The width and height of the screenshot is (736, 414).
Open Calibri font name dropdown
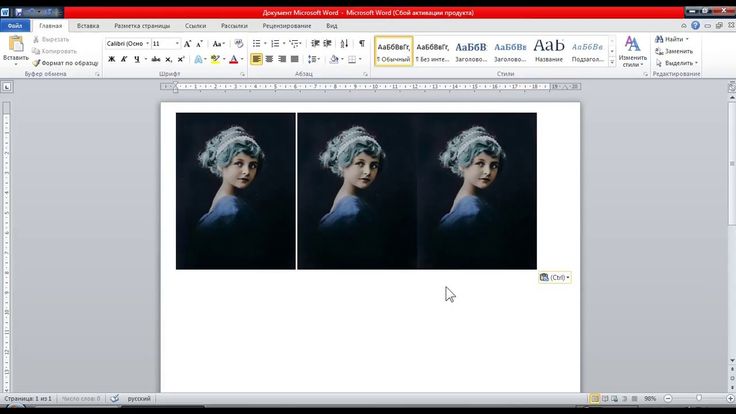[147, 44]
